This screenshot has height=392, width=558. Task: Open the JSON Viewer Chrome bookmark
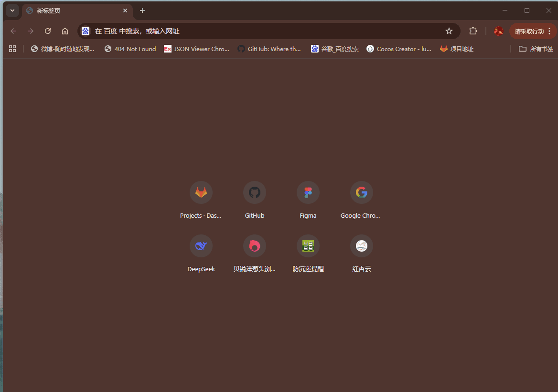point(196,49)
